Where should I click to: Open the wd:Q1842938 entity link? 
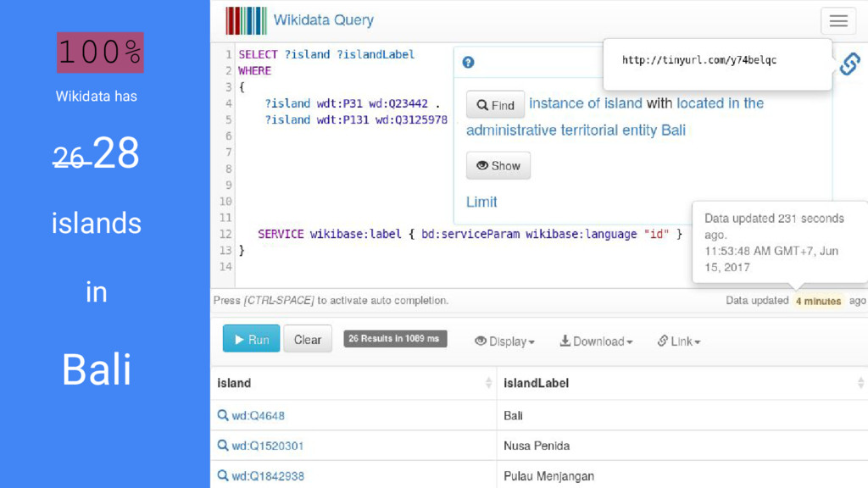click(x=268, y=476)
